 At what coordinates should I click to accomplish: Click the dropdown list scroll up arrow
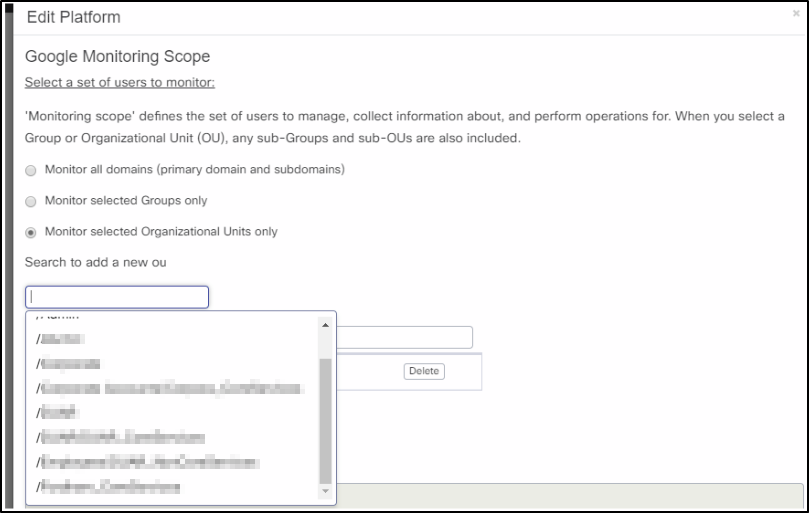325,325
